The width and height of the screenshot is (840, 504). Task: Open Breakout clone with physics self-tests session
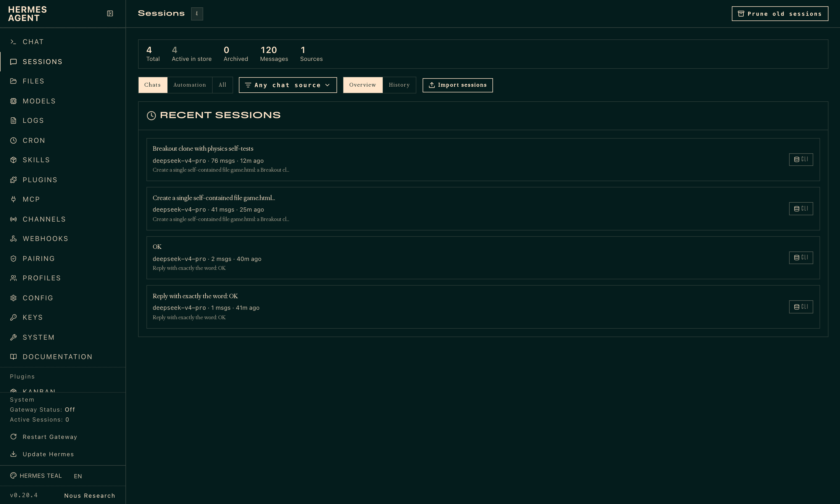coord(483,160)
